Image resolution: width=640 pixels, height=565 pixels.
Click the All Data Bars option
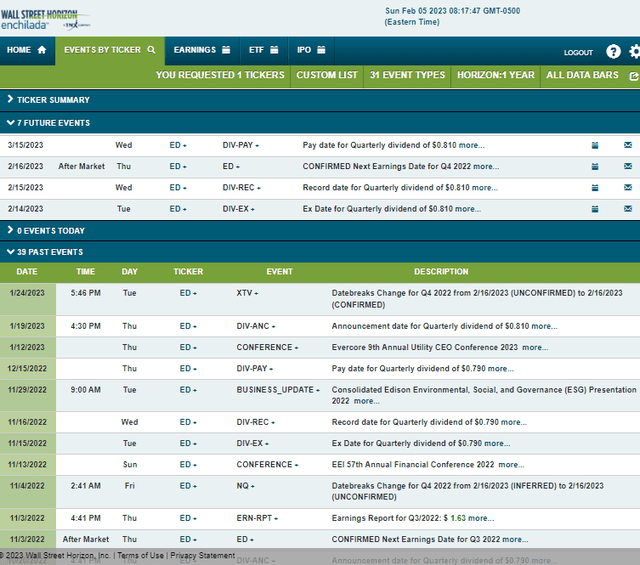pos(582,75)
